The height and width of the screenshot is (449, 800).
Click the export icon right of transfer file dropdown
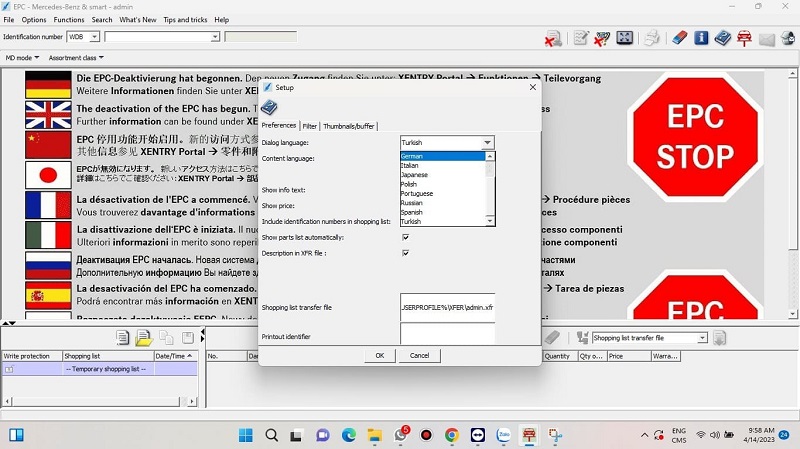[719, 338]
